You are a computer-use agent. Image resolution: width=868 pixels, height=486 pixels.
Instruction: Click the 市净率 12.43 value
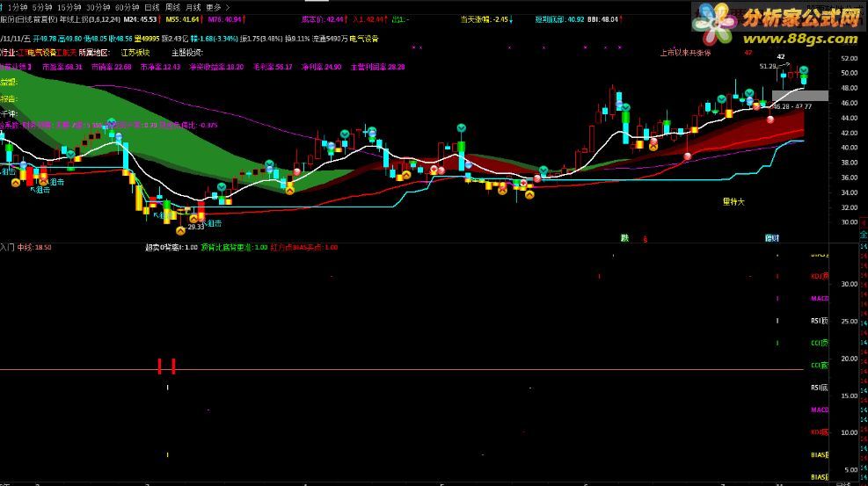(160, 67)
